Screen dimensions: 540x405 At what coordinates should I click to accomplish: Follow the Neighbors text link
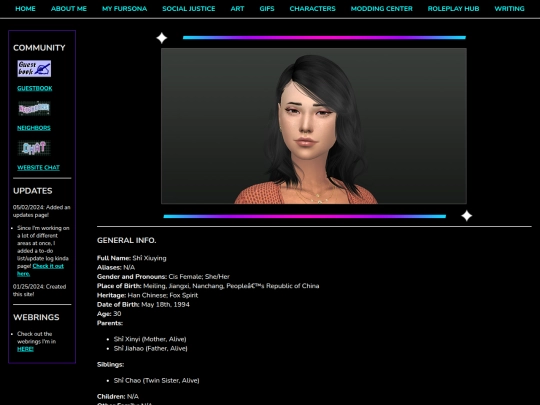34,128
